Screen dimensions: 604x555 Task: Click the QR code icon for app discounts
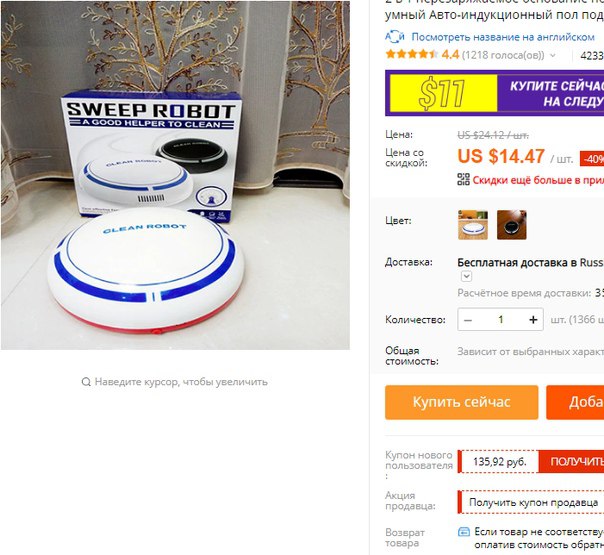pyautogui.click(x=463, y=179)
